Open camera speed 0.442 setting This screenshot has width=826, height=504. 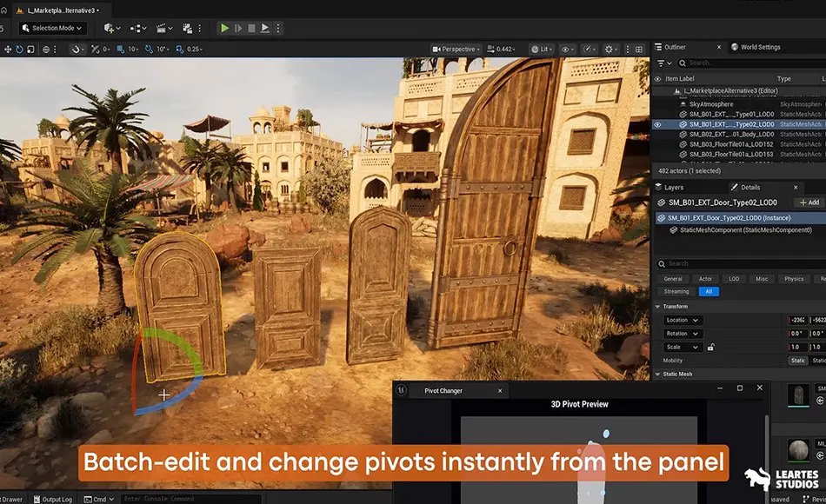501,49
